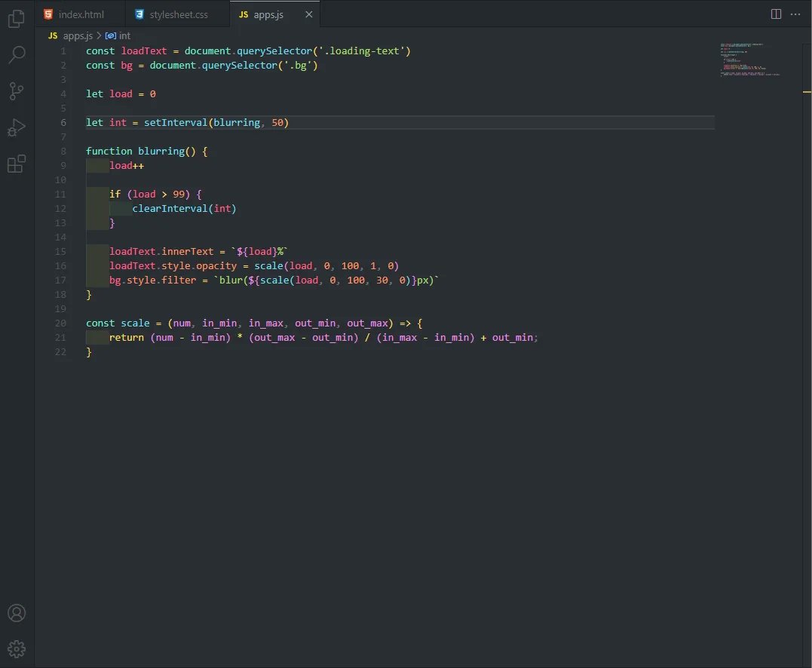Click line number 22 in the gutter

click(x=60, y=352)
